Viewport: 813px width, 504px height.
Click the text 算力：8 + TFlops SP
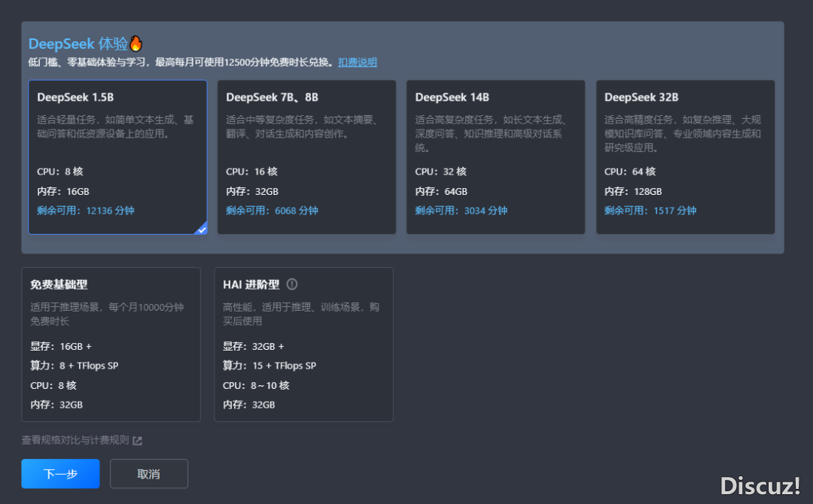tap(74, 366)
